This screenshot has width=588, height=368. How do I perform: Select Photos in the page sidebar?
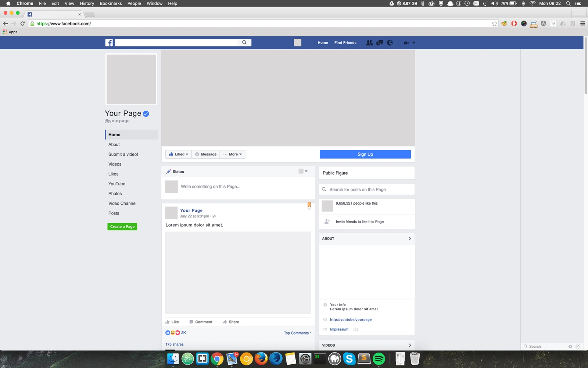click(x=115, y=193)
